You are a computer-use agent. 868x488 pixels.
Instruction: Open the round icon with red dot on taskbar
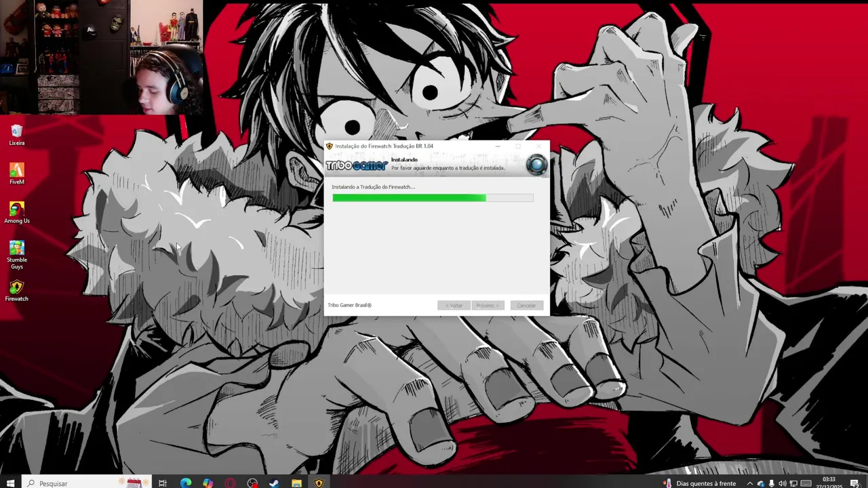(253, 483)
